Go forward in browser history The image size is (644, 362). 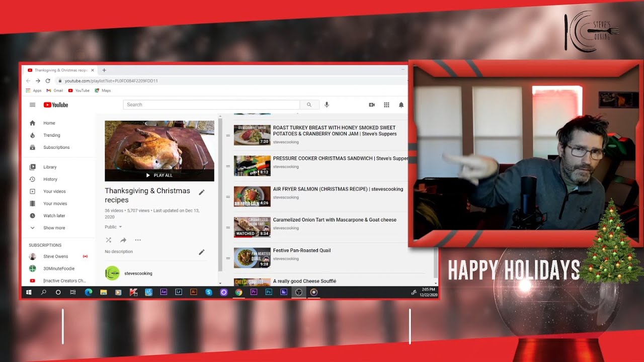click(38, 80)
